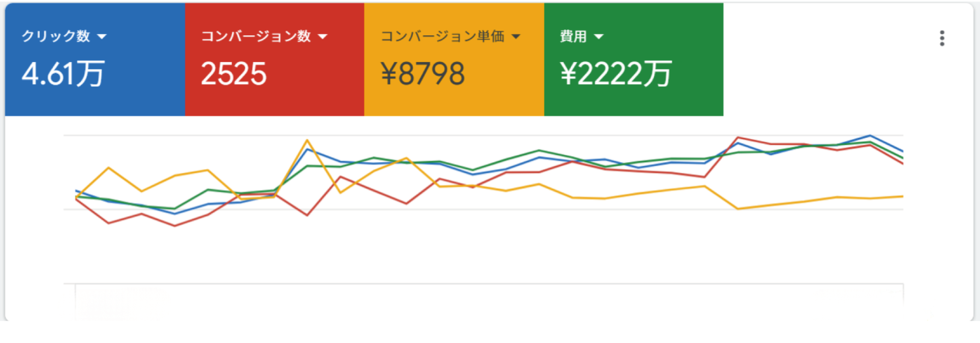Select the ¥8798 cost-per-conversion value
The width and height of the screenshot is (980, 343).
pos(422,75)
